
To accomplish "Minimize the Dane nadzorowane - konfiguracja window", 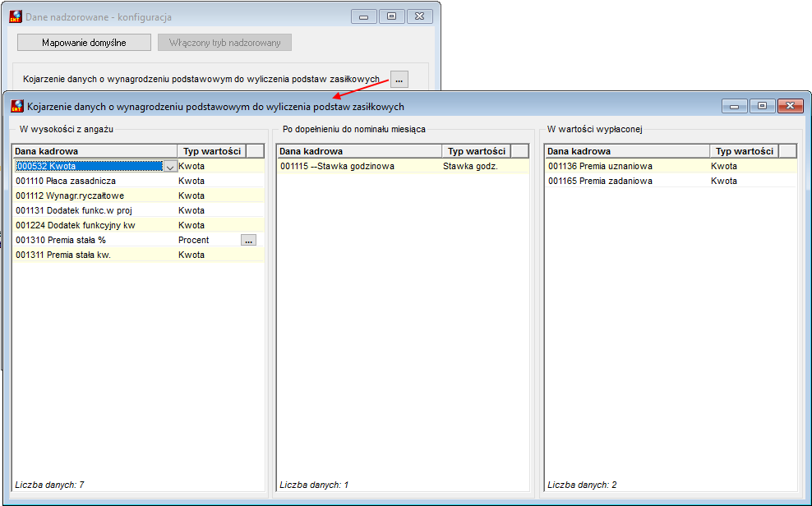I will coord(364,16).
